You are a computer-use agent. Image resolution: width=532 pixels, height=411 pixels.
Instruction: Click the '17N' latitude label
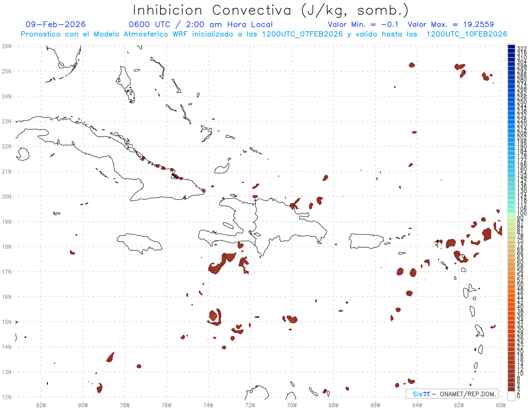click(7, 271)
